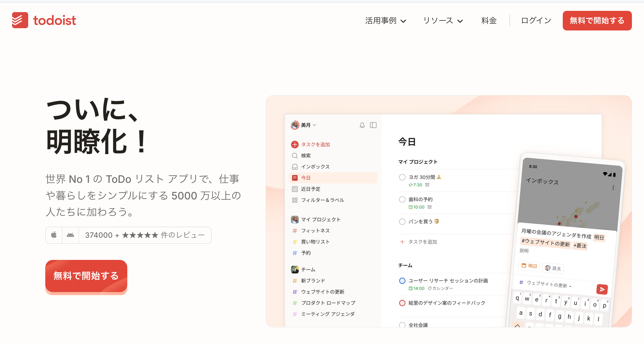Click the インボックス tray icon
This screenshot has height=344, width=644.
point(295,167)
